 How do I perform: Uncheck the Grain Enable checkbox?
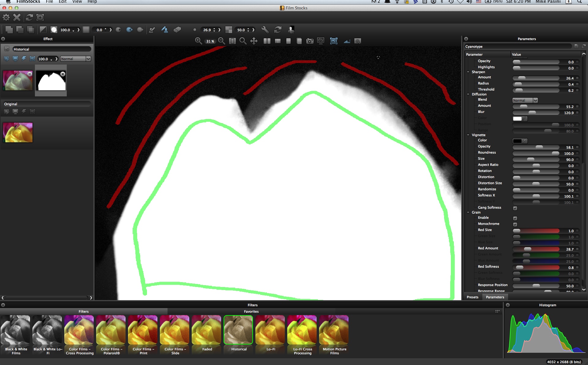point(515,218)
